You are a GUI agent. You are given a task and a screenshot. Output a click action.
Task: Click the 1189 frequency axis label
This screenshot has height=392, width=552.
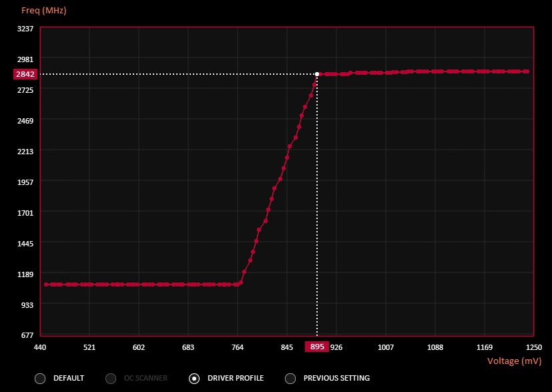pos(26,274)
